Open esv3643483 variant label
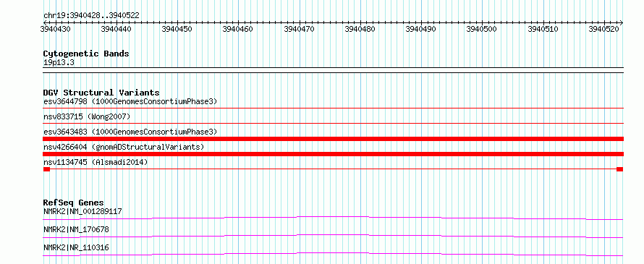 tap(130, 132)
